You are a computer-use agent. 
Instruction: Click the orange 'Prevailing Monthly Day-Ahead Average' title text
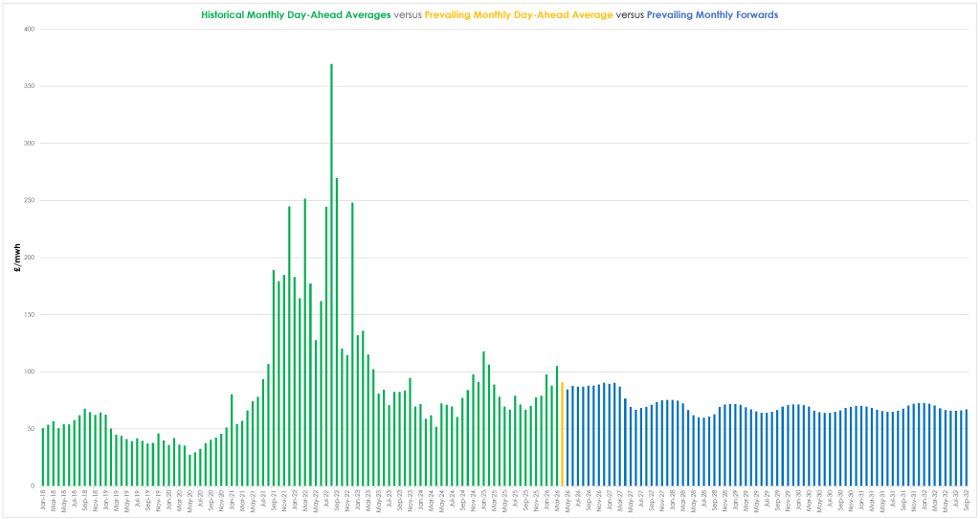coord(518,15)
